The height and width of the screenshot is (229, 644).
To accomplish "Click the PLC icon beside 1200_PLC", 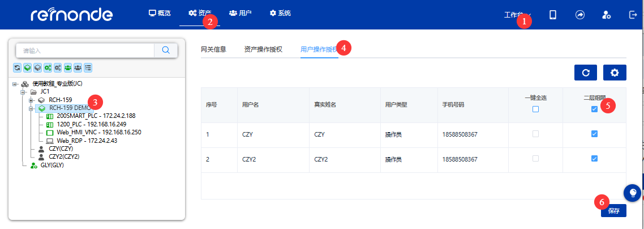I will 50,125.
